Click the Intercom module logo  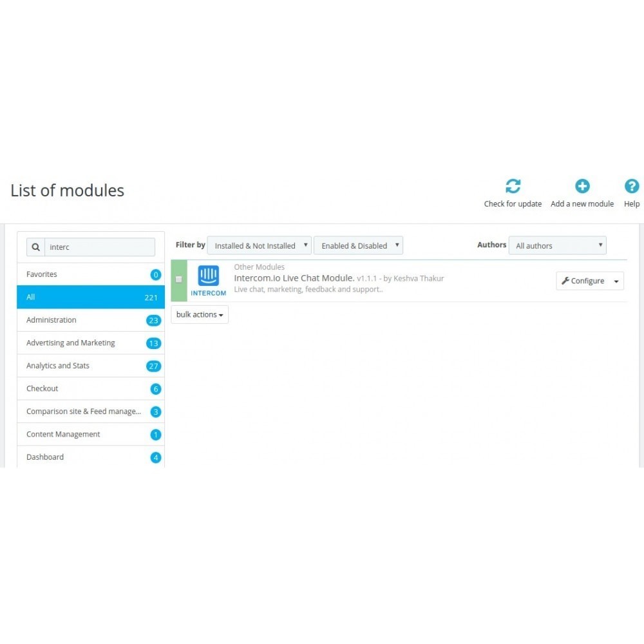(x=208, y=281)
